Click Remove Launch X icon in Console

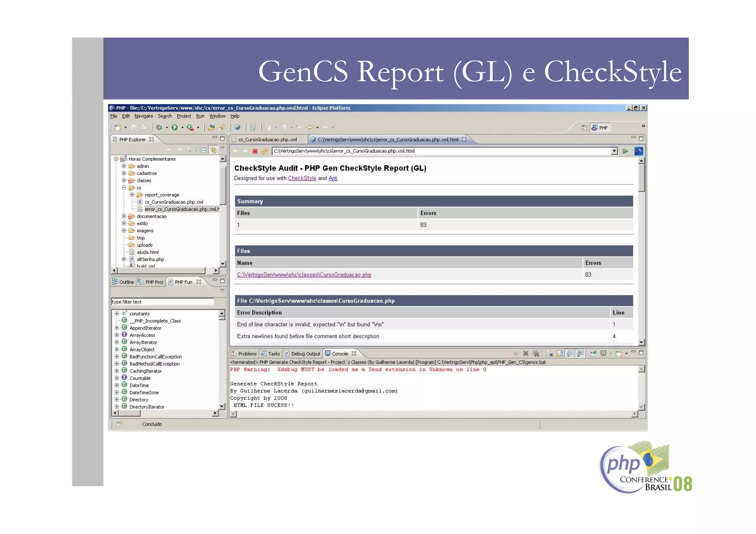pos(526,354)
